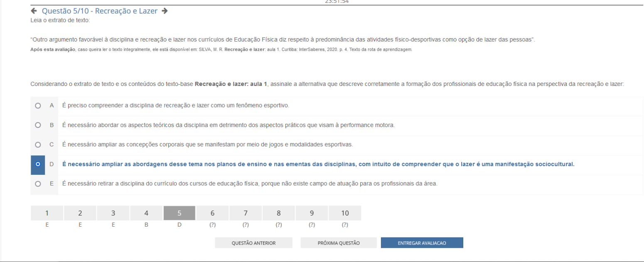Open question 10 in navigator
This screenshot has height=262, width=644.
pos(345,213)
